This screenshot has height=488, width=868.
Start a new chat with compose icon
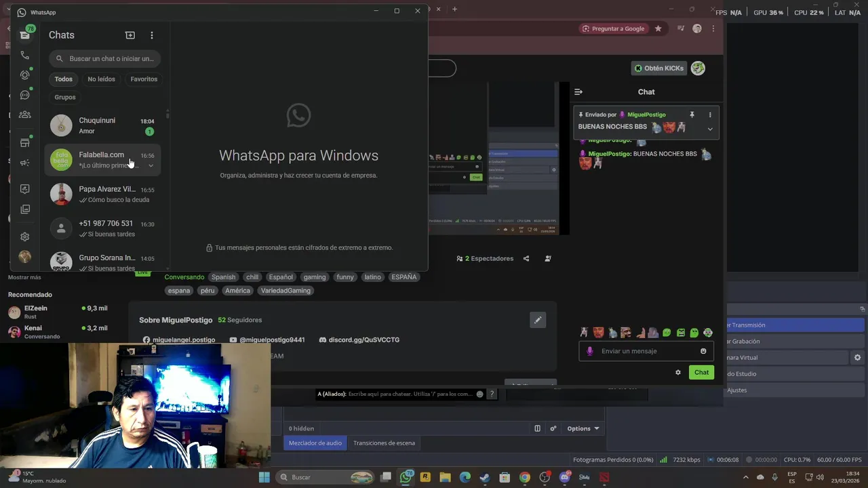(x=130, y=35)
